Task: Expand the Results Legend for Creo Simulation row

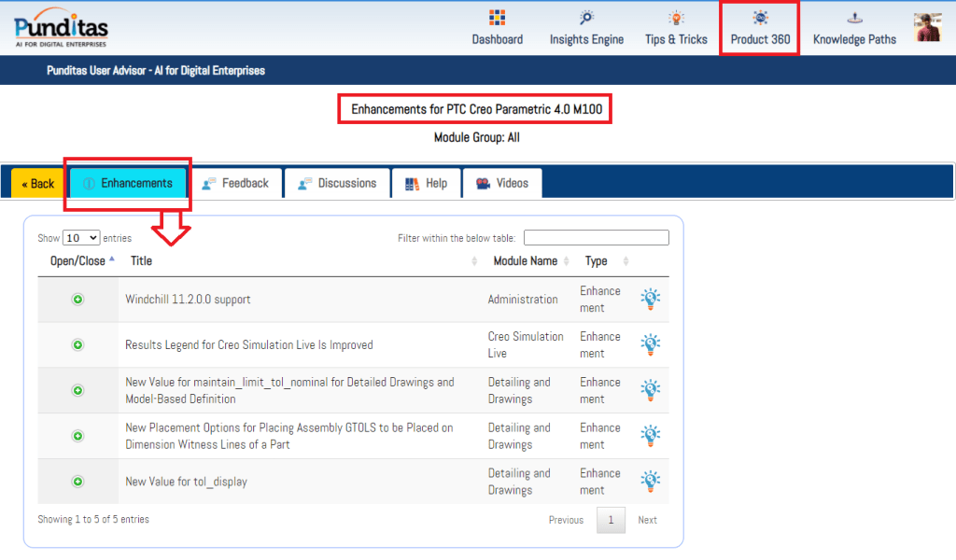Action: pos(77,345)
